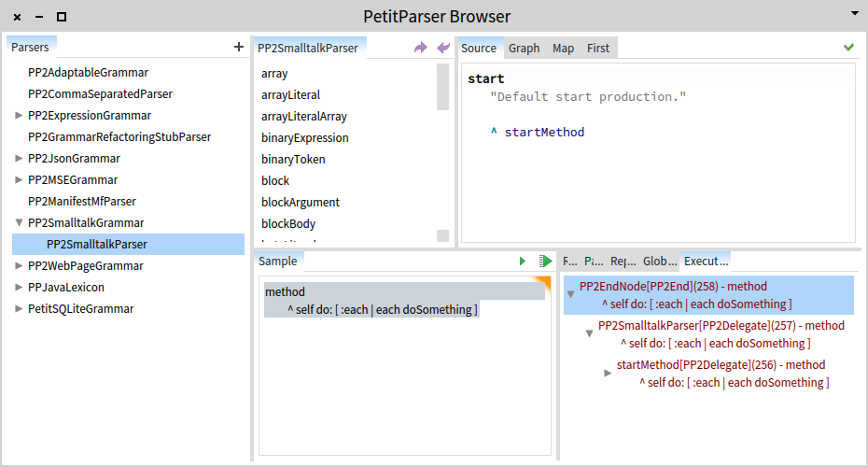This screenshot has width=868, height=467.
Task: Expand PPJavaLexicon tree node
Action: 19,287
